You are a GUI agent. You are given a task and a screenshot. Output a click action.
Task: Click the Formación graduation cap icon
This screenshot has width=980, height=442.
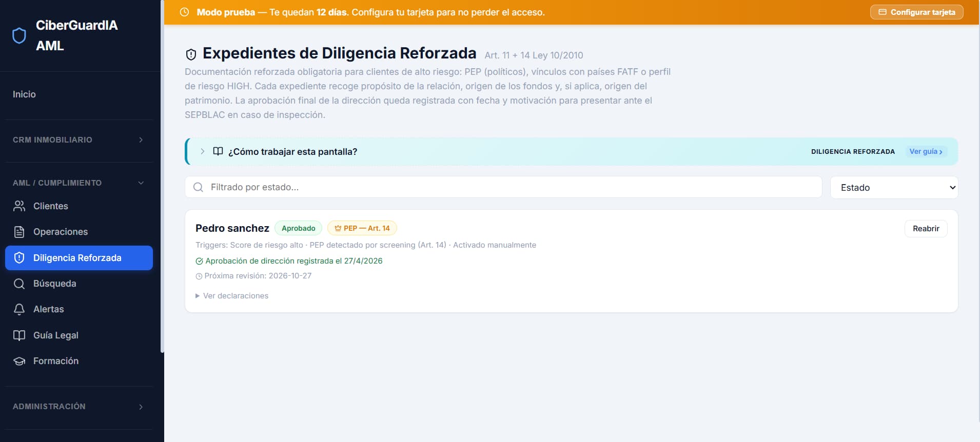click(19, 361)
